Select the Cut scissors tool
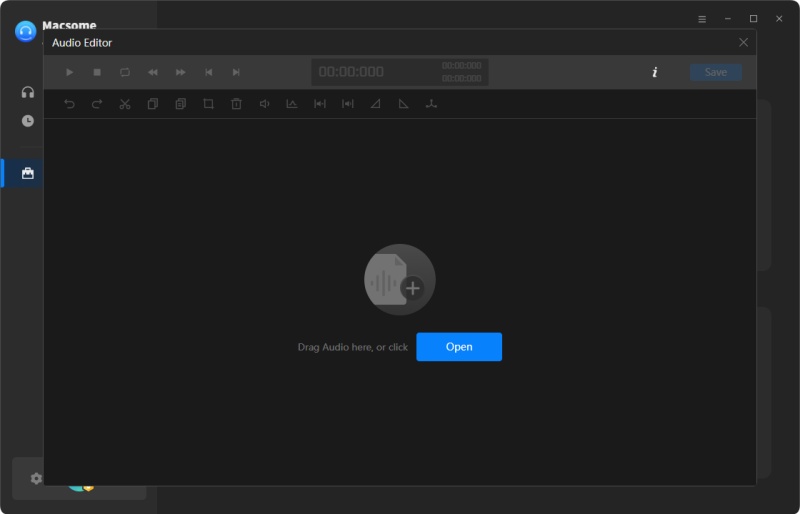Viewport: 800px width, 514px height. [125, 104]
